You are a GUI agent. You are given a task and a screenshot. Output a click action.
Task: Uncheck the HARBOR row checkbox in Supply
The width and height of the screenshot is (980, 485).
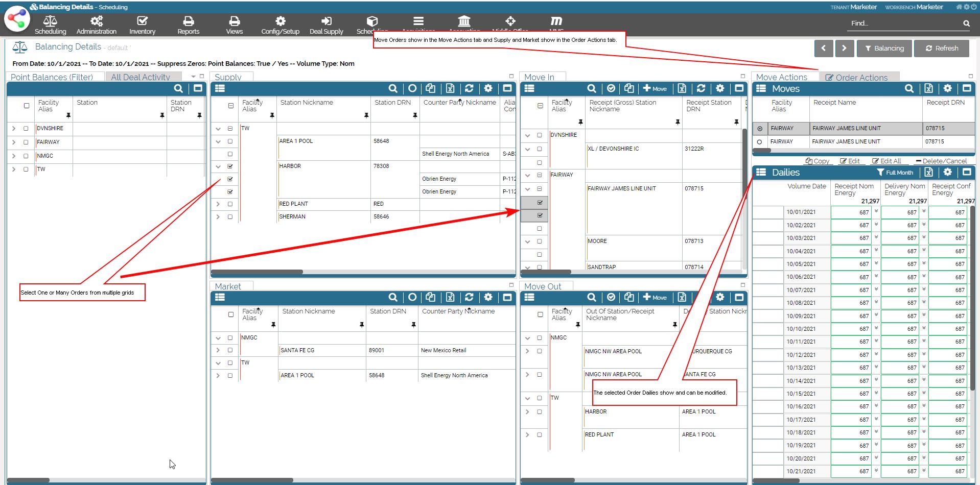[x=230, y=166]
